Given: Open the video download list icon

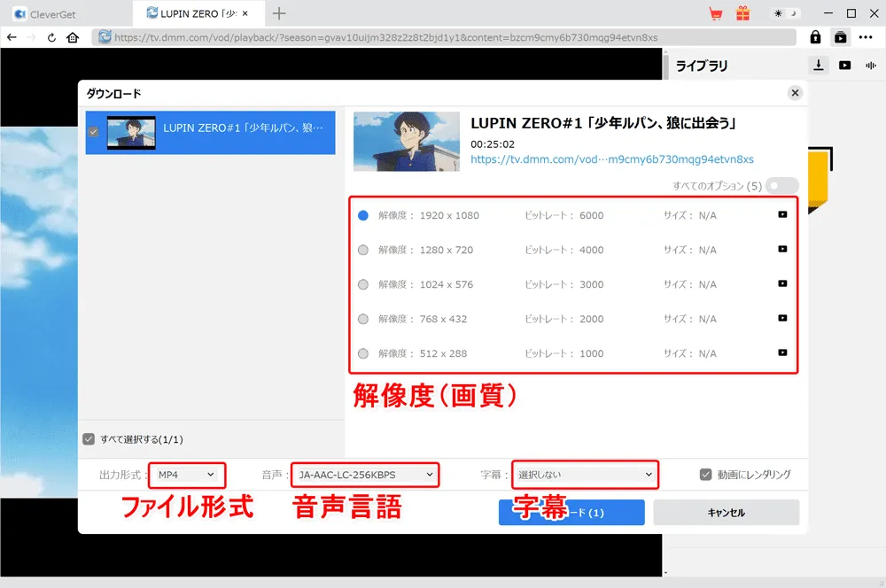Looking at the screenshot, I should click(x=840, y=37).
